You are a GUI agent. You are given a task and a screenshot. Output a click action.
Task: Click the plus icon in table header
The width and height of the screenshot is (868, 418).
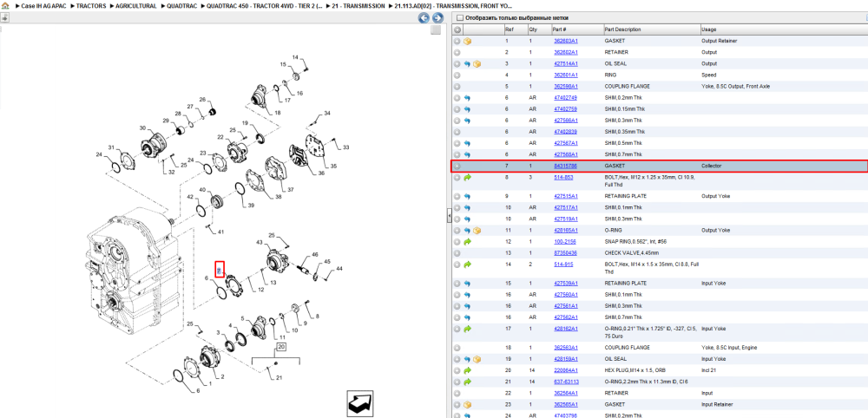[x=457, y=29]
